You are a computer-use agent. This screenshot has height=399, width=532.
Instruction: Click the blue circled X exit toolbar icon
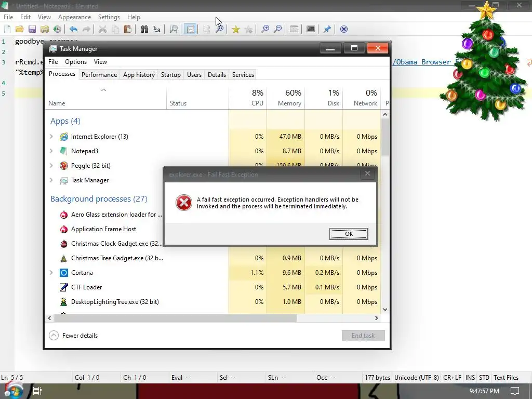click(344, 29)
